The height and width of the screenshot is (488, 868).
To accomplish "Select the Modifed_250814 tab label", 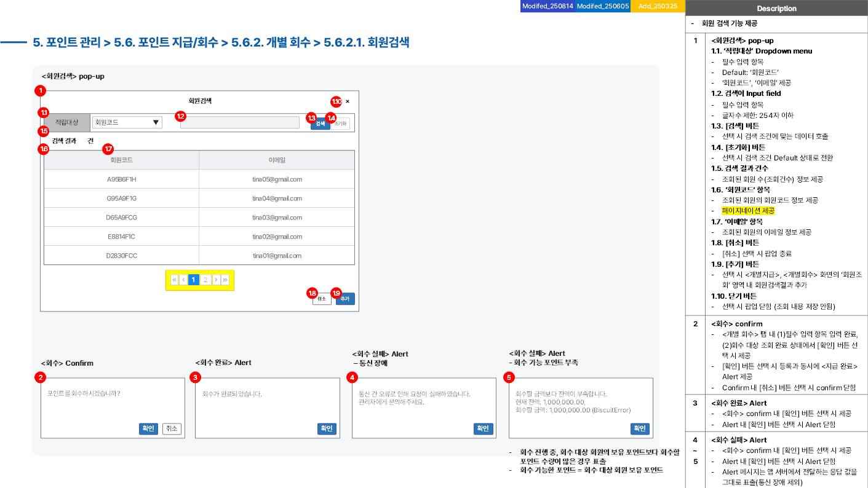I will point(547,6).
